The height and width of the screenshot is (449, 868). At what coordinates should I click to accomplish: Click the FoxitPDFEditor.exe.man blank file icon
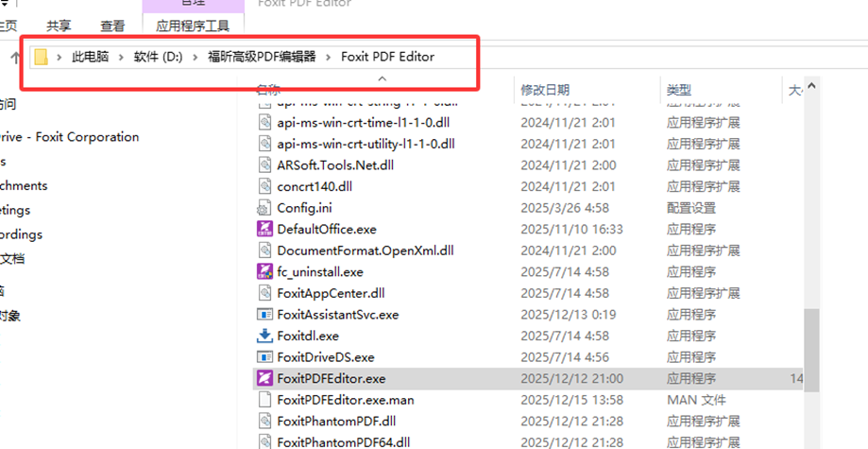(265, 400)
